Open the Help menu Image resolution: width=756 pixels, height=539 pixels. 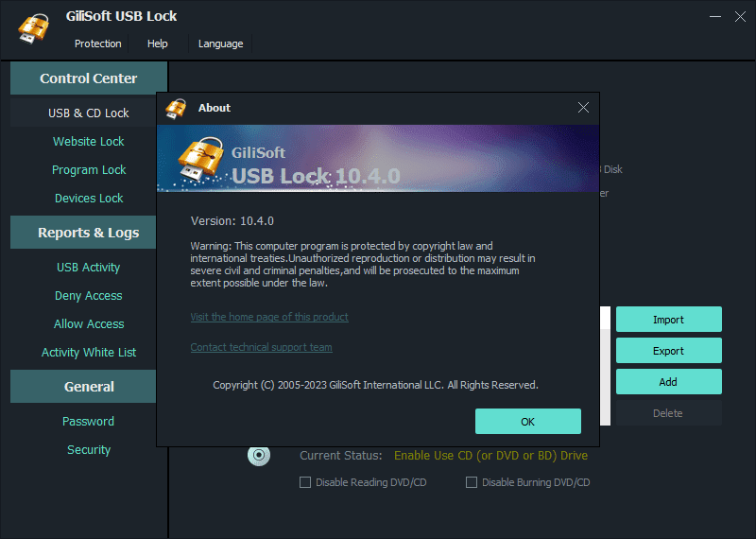(157, 43)
